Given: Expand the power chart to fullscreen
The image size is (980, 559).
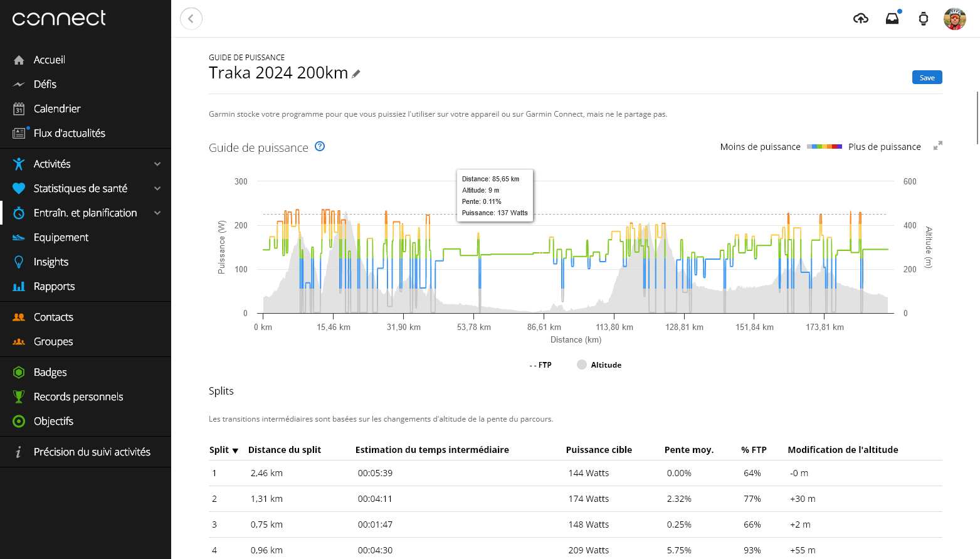Looking at the screenshot, I should (x=937, y=146).
